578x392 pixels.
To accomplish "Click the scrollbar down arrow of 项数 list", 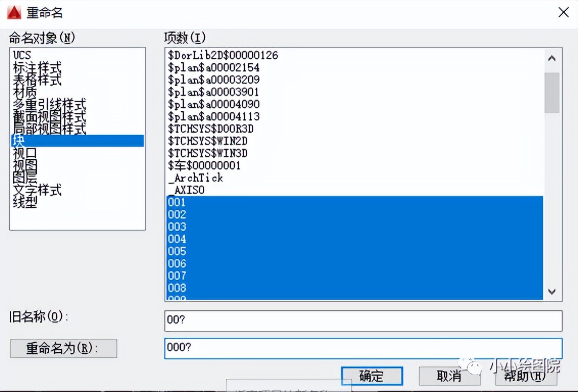I will pyautogui.click(x=552, y=292).
